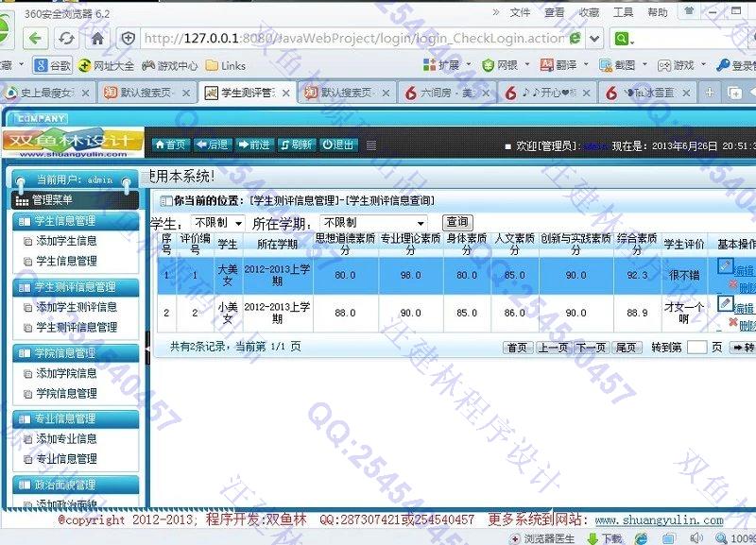Click the new tab plus button
The height and width of the screenshot is (545, 756).
click(710, 92)
